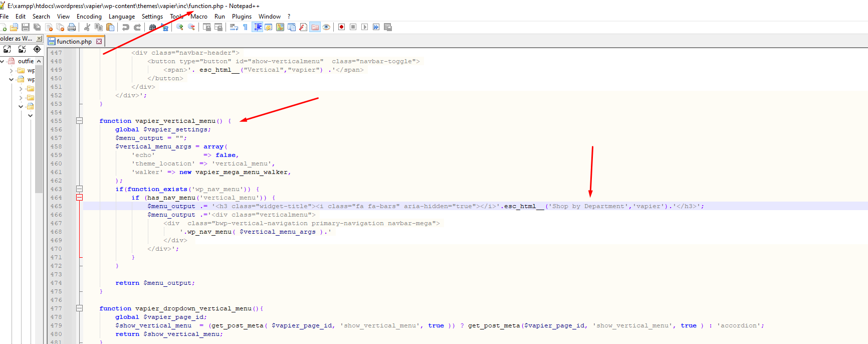Toggle synchronized vertical scrolling
This screenshot has height=344, width=868.
click(207, 27)
